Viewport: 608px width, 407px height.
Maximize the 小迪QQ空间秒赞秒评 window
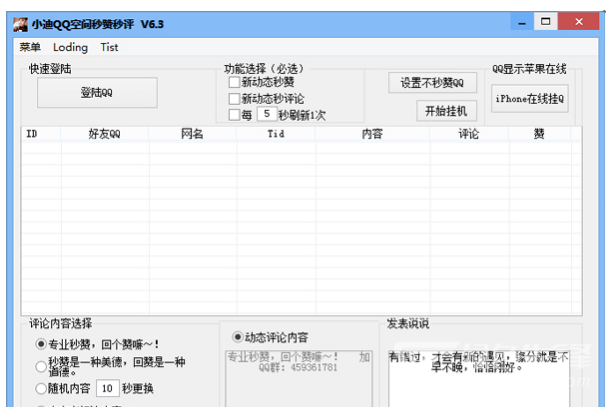[546, 21]
